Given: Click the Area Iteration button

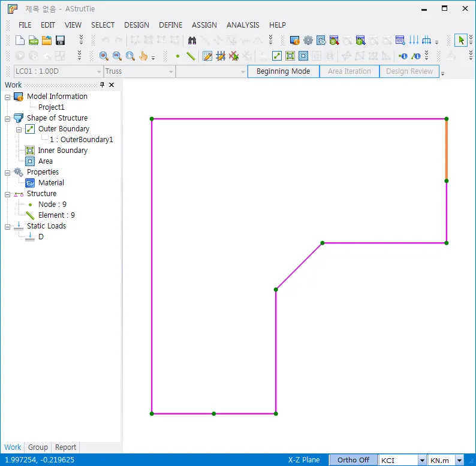Looking at the screenshot, I should [x=350, y=71].
